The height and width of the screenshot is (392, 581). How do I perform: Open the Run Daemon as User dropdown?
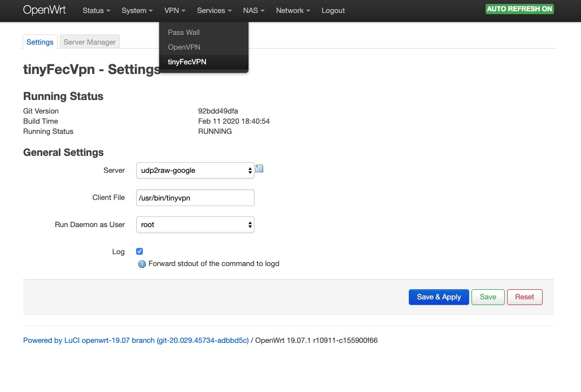195,225
